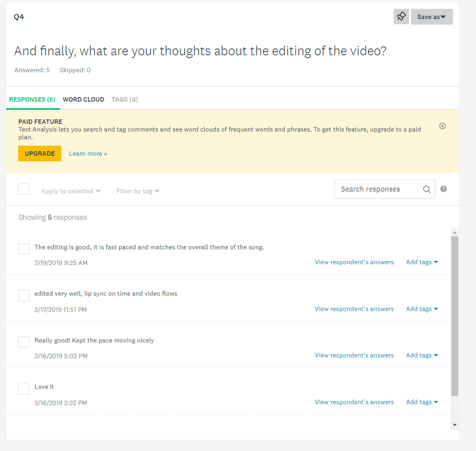The width and height of the screenshot is (476, 451).
Task: Click the yellow Upgrade button
Action: click(40, 154)
